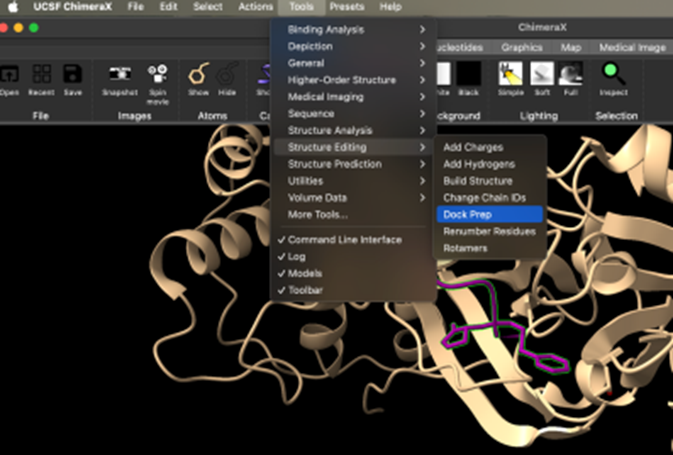This screenshot has height=455, width=673.
Task: Choose Full lighting icon
Action: click(x=570, y=73)
